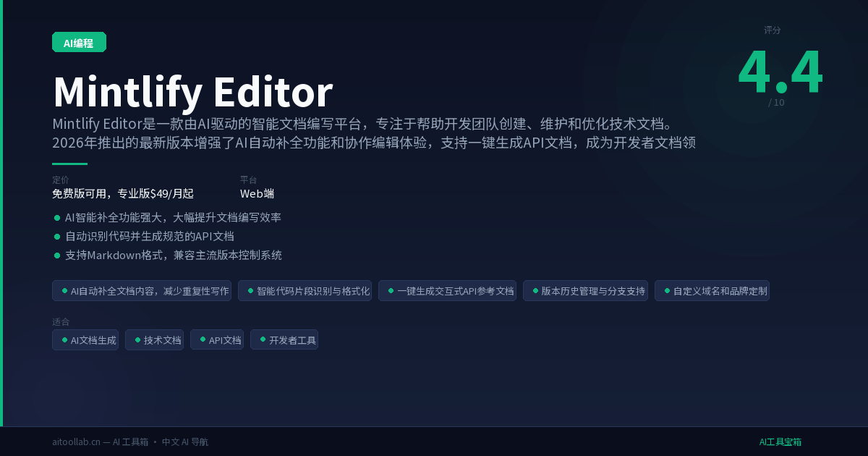Click the AI工具宝箱 footer brand text
The image size is (868, 456).
pyautogui.click(x=780, y=442)
